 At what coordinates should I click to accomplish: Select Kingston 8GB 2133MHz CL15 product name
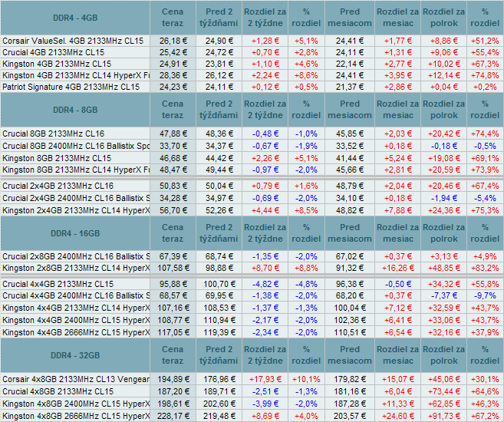[x=57, y=158]
